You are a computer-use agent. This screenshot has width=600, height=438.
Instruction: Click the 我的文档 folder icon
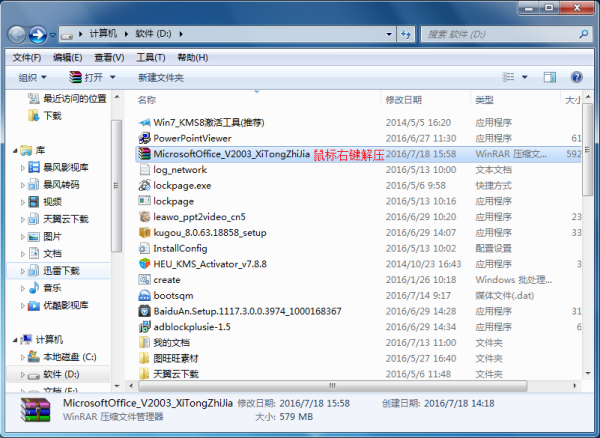[x=144, y=342]
